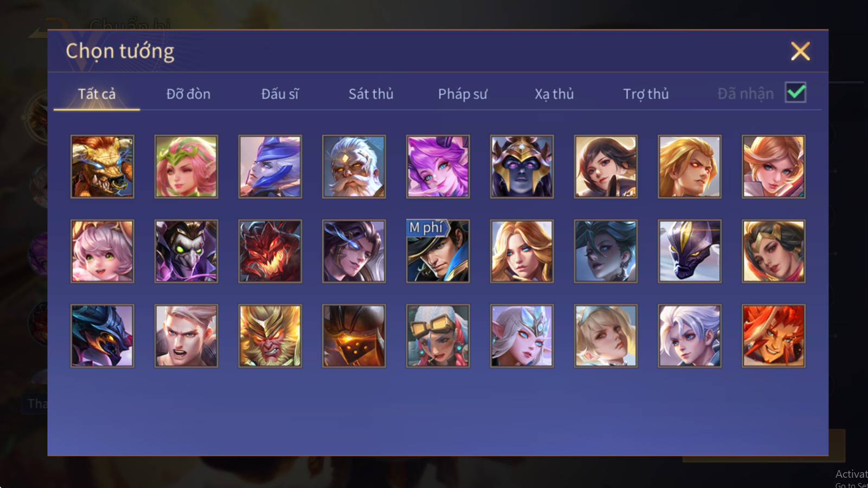Screen dimensions: 868x488
Task: Pick the golden monkey king hero
Action: (x=270, y=336)
